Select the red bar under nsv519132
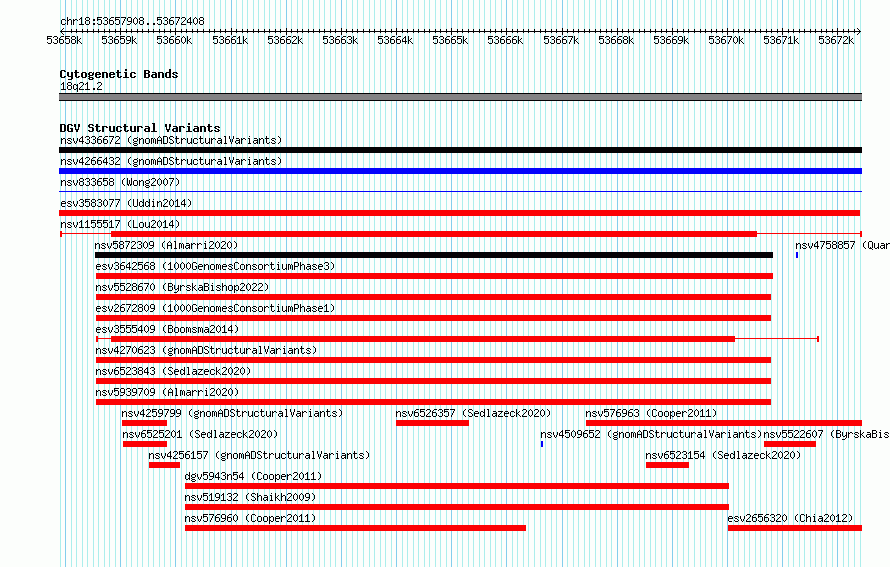The height and width of the screenshot is (567, 890). pyautogui.click(x=457, y=507)
